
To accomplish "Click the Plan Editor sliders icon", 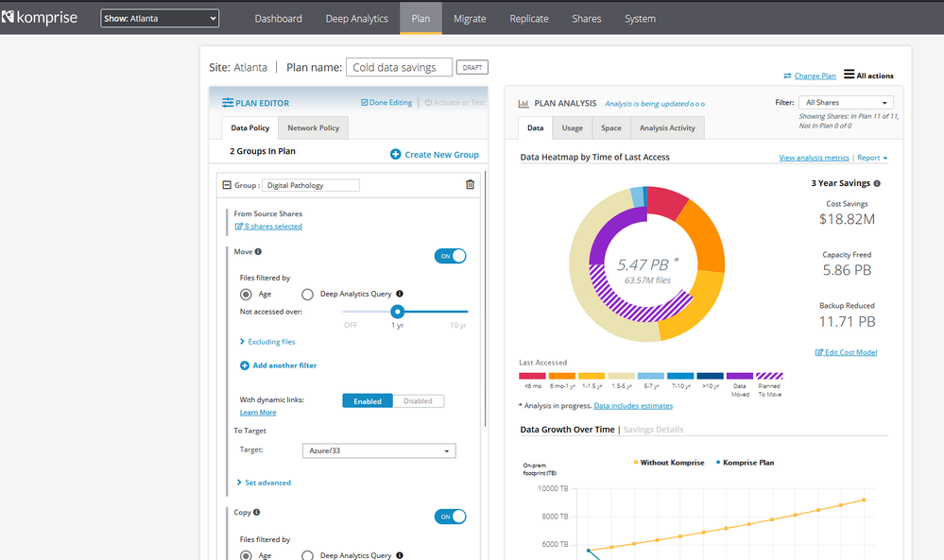I will coord(228,103).
